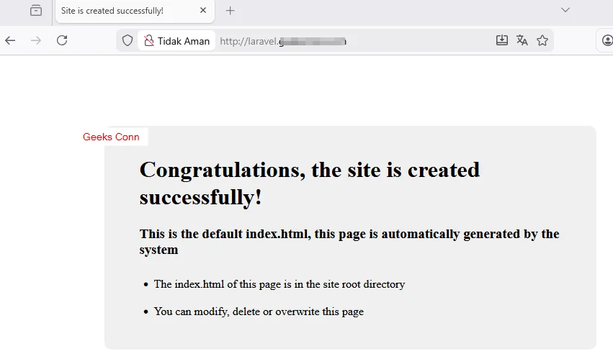Screen dimensions: 613x364
Task: Open the account profile icon
Action: pyautogui.click(x=607, y=40)
